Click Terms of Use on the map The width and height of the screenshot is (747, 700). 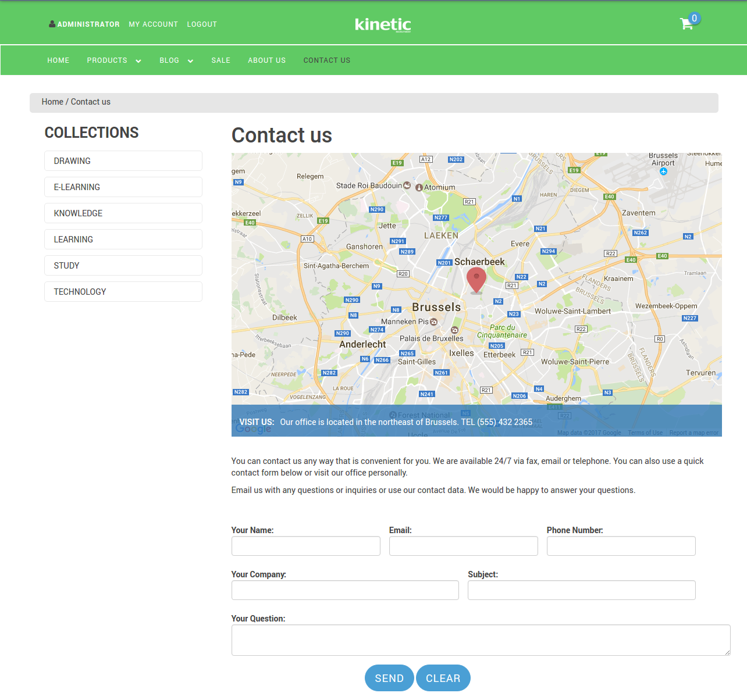(x=645, y=433)
